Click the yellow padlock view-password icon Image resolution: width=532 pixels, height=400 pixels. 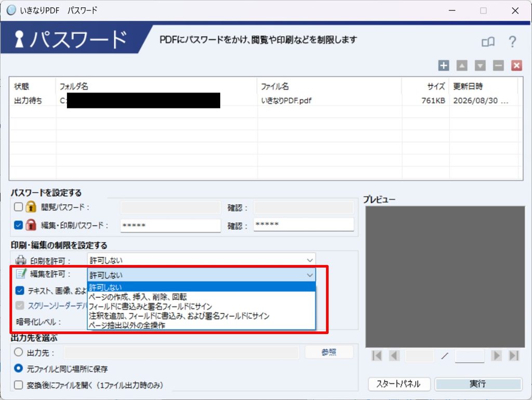coord(31,207)
